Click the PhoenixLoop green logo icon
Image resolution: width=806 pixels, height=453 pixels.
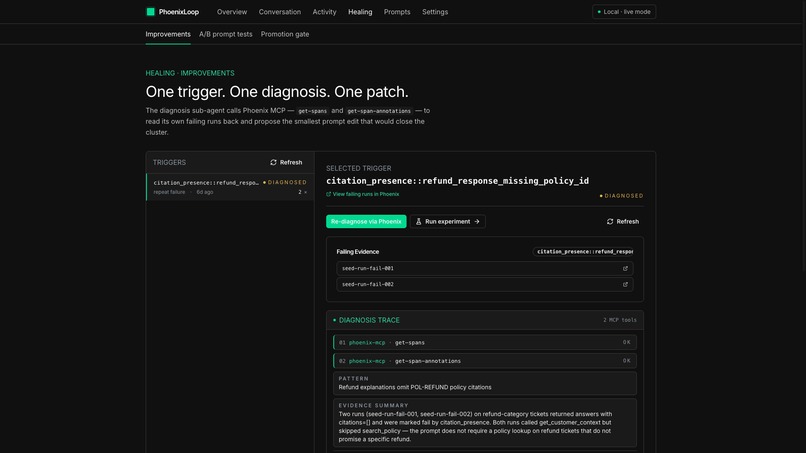pos(151,12)
